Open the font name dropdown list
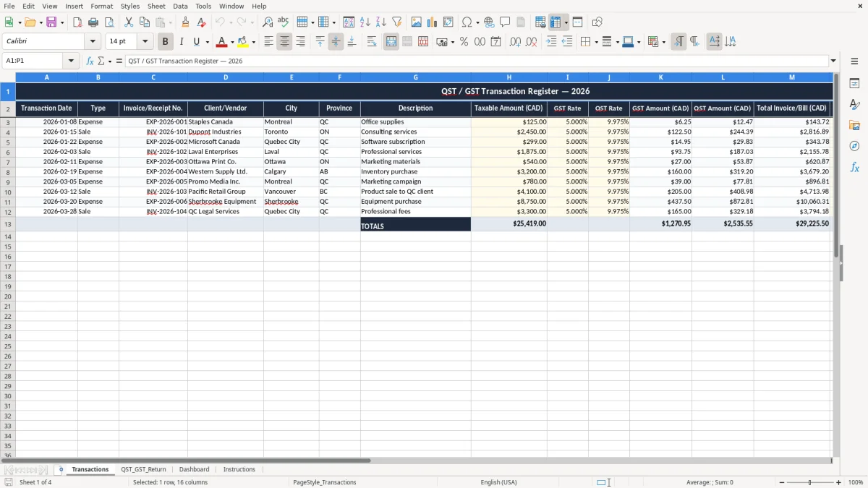The image size is (868, 488). (x=93, y=42)
